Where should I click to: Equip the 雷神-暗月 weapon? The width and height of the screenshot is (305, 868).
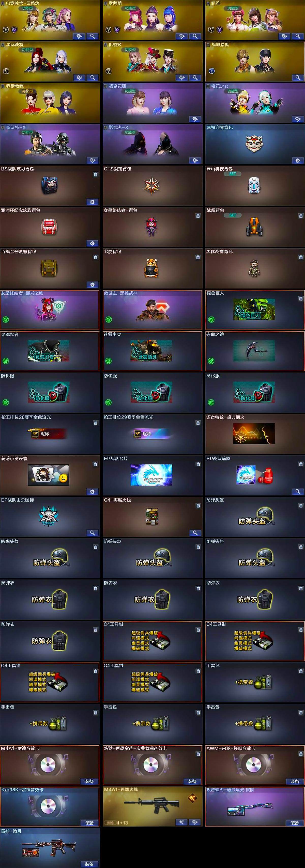click(x=89, y=864)
